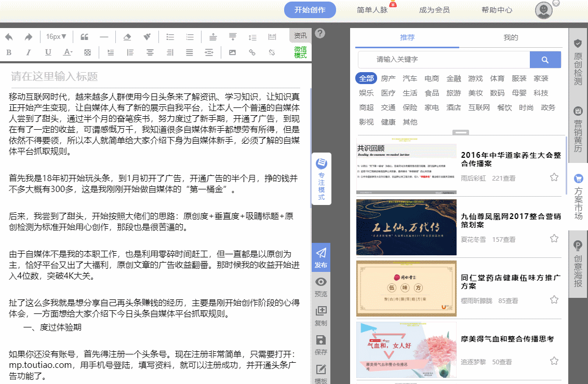Open the line height icon
The height and width of the screenshot is (384, 588).
point(252,37)
